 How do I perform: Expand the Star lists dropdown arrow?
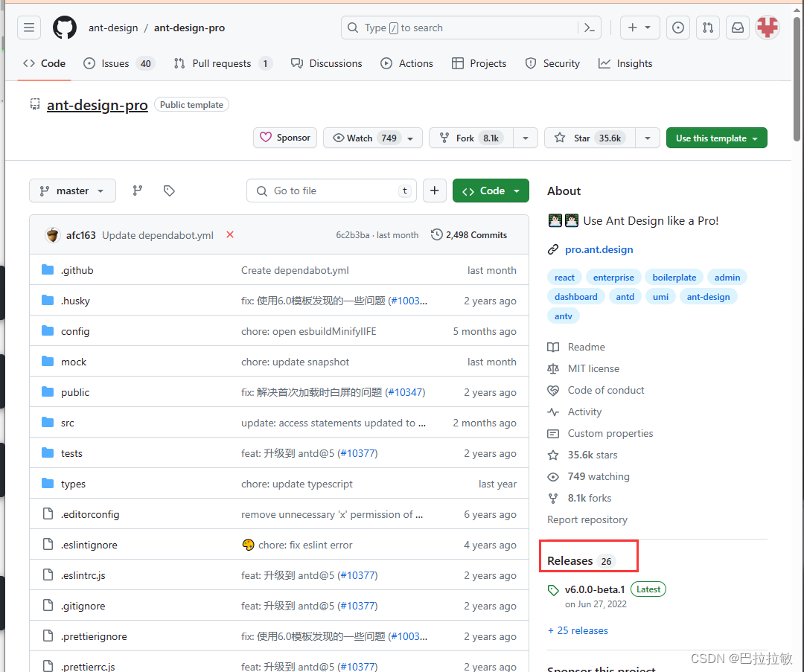click(x=647, y=138)
